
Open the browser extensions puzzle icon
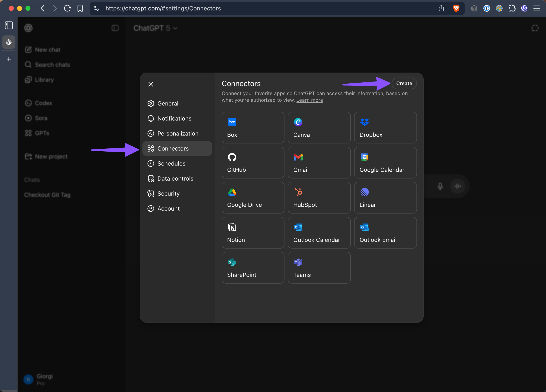tap(512, 8)
